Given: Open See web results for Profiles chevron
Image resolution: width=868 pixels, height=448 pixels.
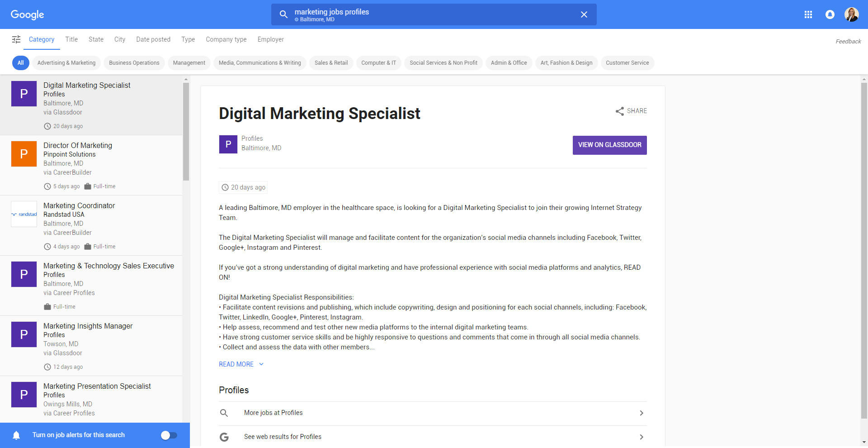Looking at the screenshot, I should [641, 437].
